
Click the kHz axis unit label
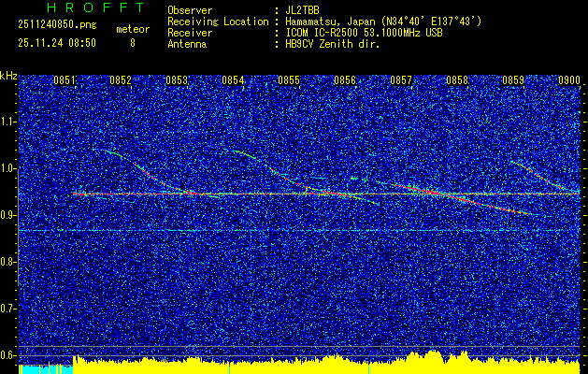click(x=8, y=75)
